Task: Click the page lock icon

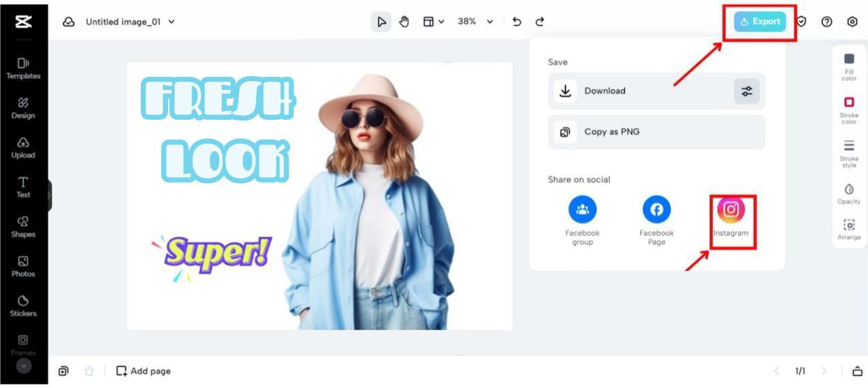Action: (x=857, y=371)
